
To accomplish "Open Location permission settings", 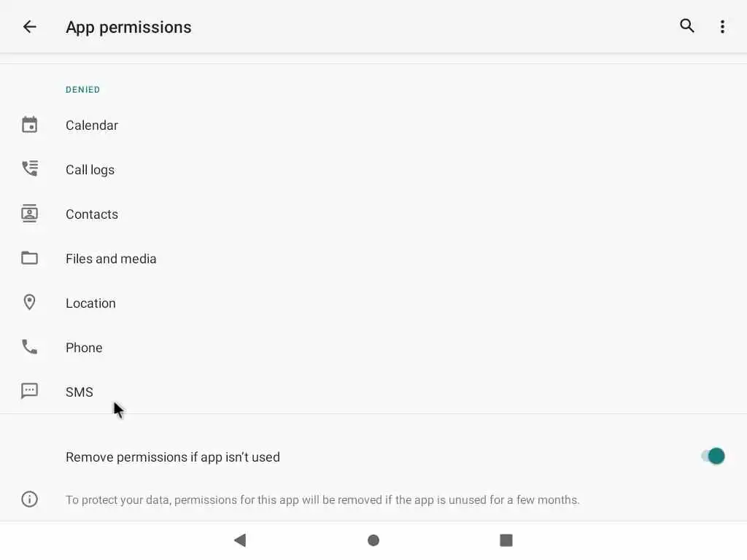I will [90, 303].
